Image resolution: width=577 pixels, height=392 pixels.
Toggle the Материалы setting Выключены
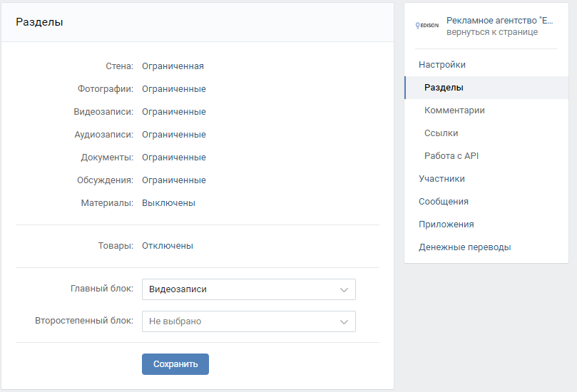[168, 203]
